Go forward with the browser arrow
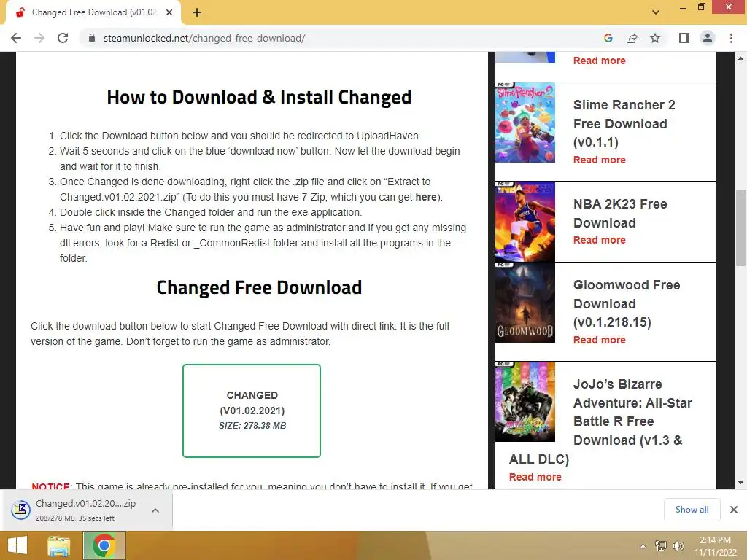Image resolution: width=747 pixels, height=560 pixels. coord(39,38)
